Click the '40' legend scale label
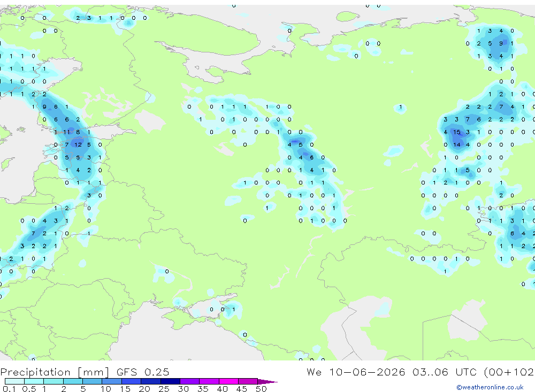This screenshot has height=392, width=535. click(222, 389)
